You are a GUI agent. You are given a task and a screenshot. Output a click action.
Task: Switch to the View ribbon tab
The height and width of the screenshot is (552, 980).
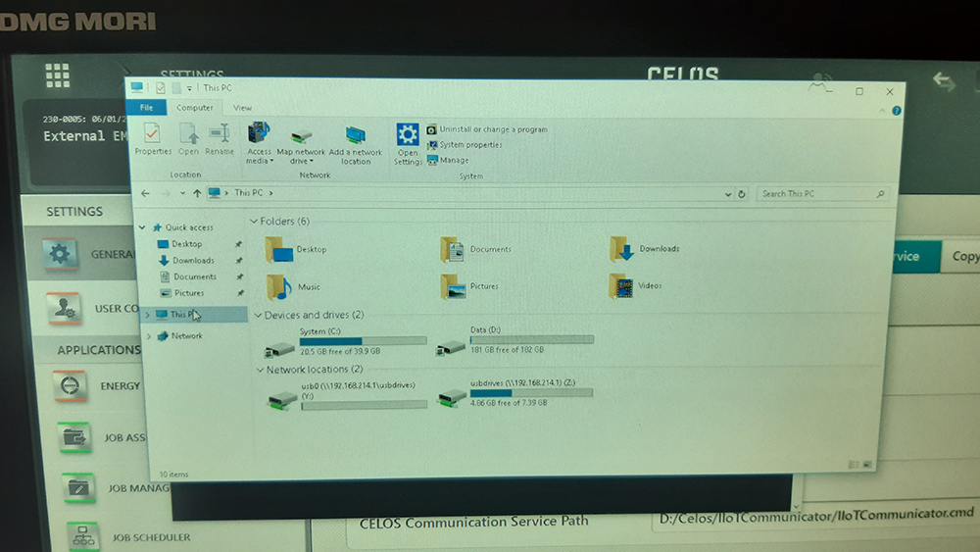[242, 108]
